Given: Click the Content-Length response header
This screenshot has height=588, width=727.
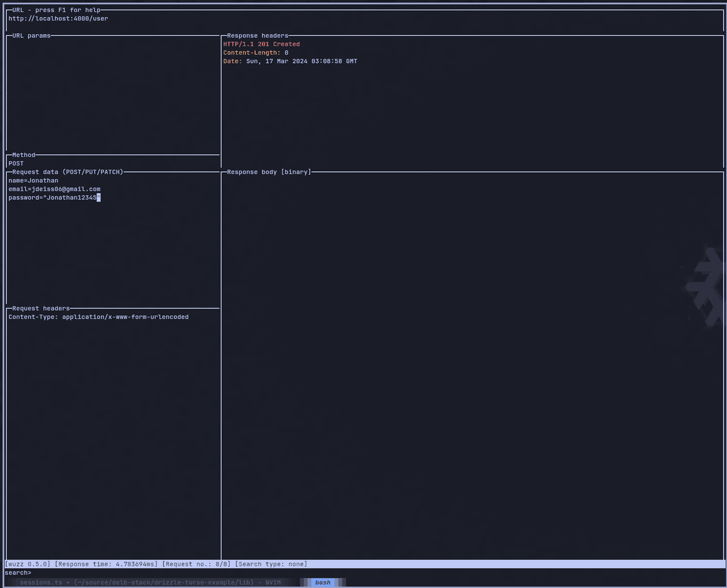Looking at the screenshot, I should coord(256,53).
